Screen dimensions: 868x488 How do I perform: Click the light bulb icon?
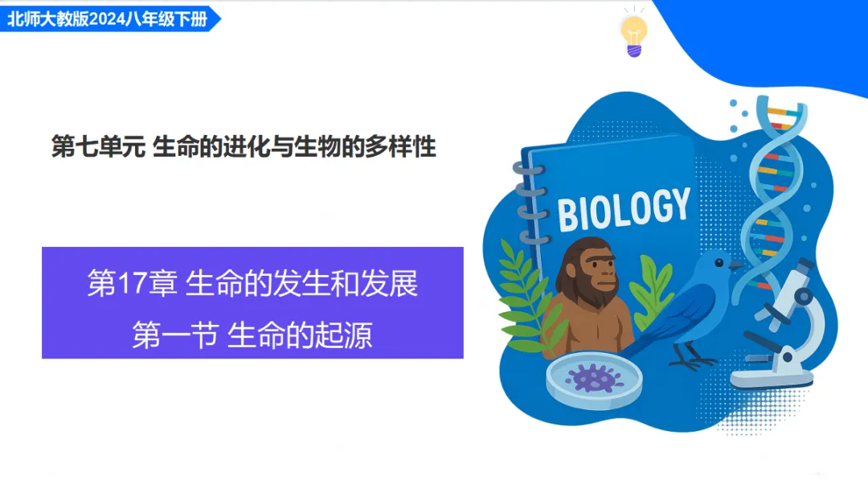(634, 33)
